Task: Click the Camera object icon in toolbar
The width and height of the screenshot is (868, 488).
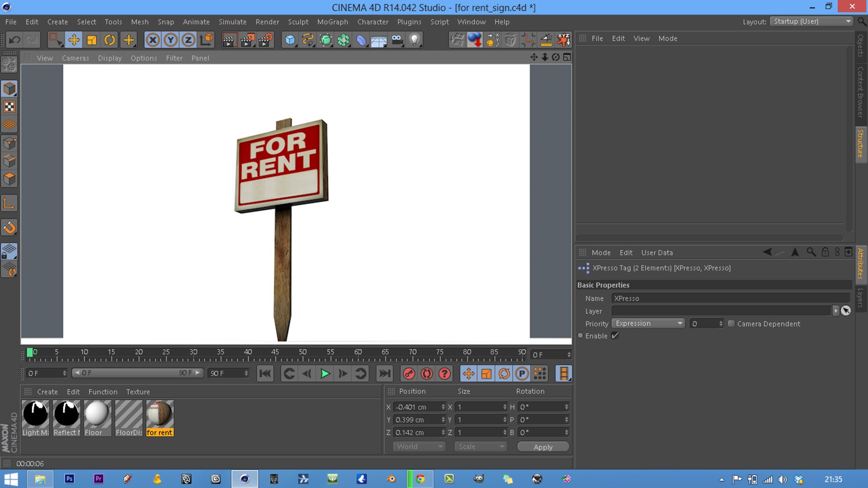Action: pos(396,40)
